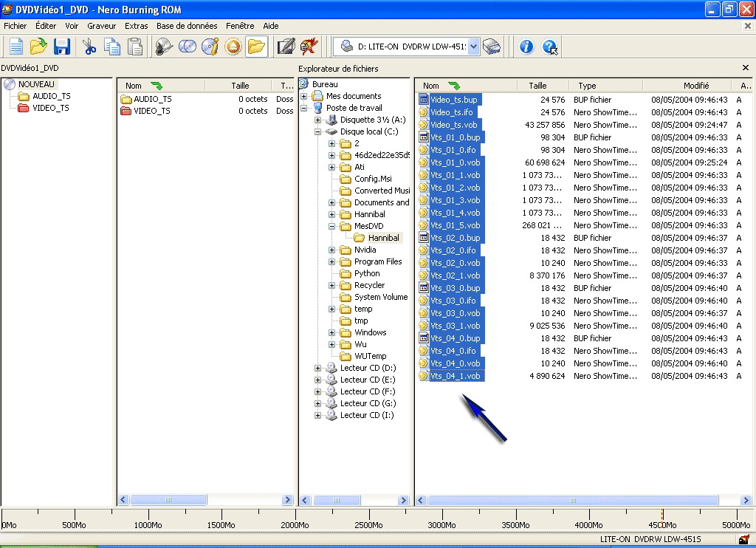Image resolution: width=756 pixels, height=548 pixels.
Task: Eject the disc with the orange eject icon
Action: (233, 47)
